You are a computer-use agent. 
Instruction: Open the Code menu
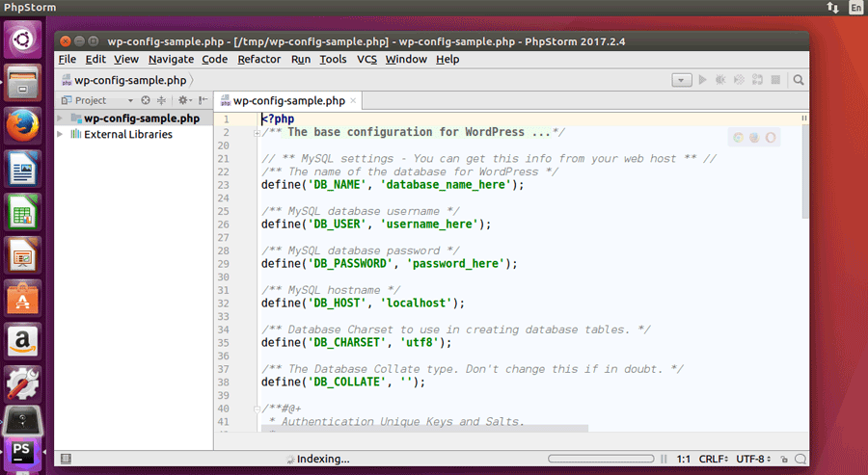(x=214, y=59)
